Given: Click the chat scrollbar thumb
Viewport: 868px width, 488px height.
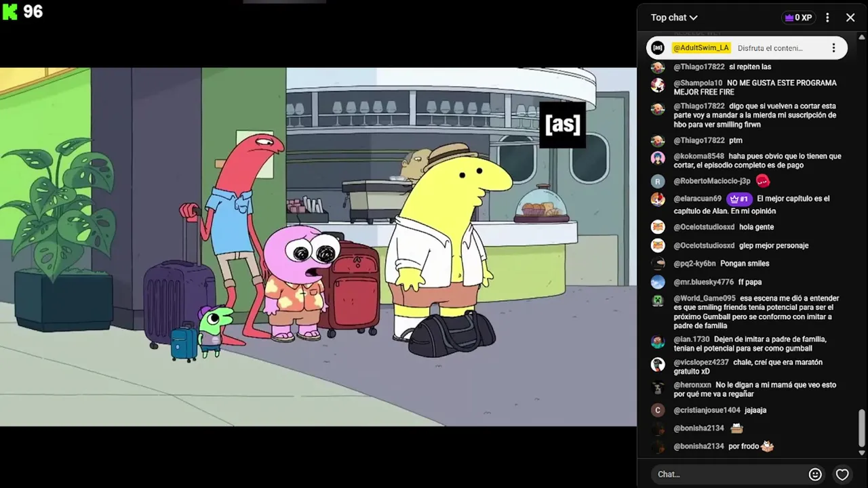Looking at the screenshot, I should [x=862, y=428].
